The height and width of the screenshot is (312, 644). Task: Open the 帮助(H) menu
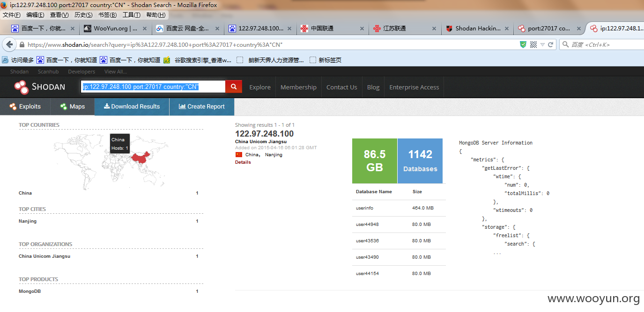[x=156, y=15]
